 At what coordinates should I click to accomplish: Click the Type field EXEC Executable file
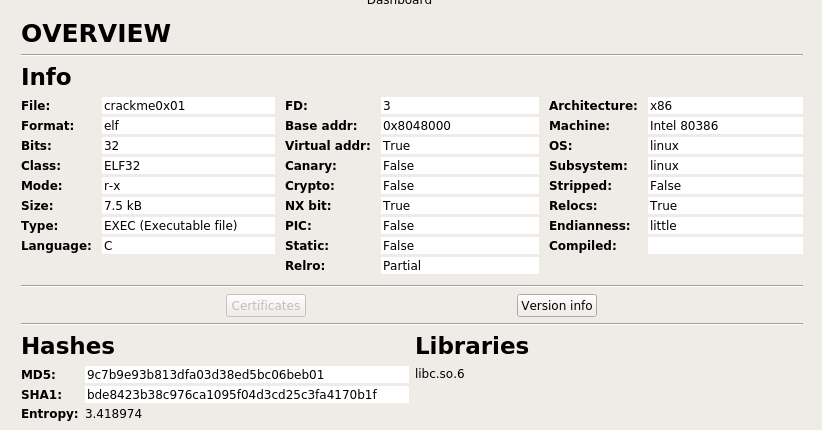coord(188,225)
